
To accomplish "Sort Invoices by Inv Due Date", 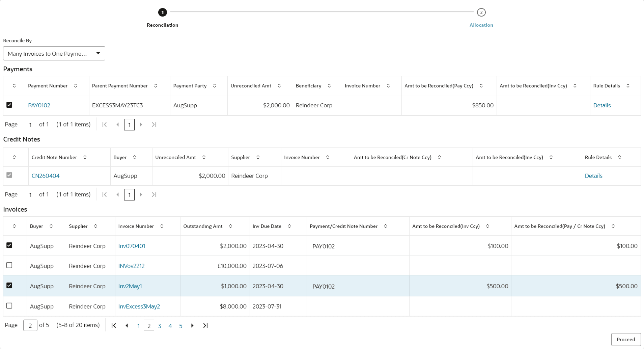I will click(289, 226).
